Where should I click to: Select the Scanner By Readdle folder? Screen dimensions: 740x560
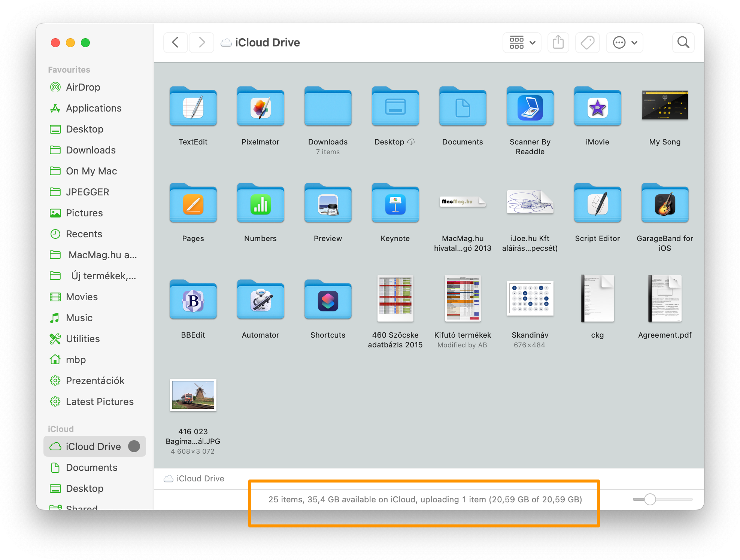coord(530,107)
